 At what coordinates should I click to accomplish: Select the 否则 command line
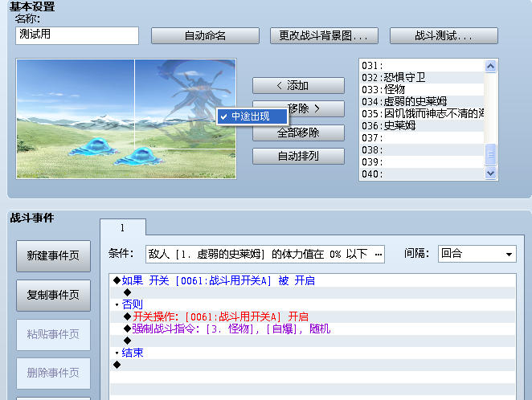point(312,304)
